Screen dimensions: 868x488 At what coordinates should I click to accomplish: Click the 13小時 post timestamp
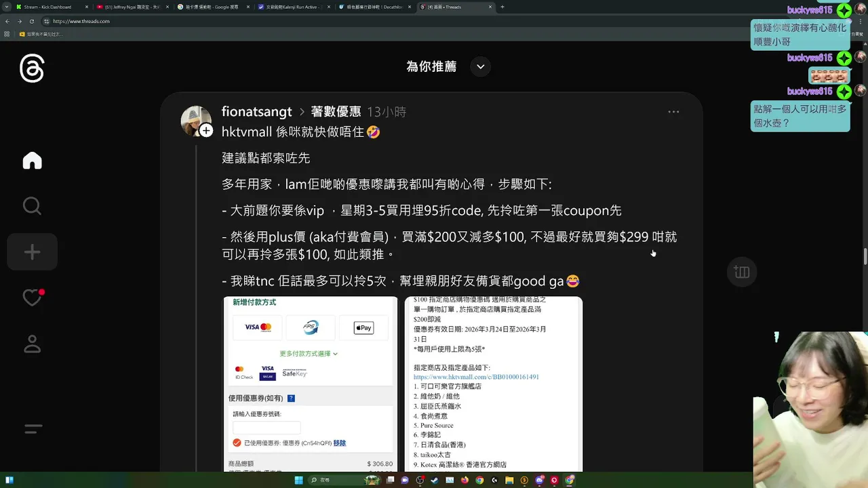387,112
